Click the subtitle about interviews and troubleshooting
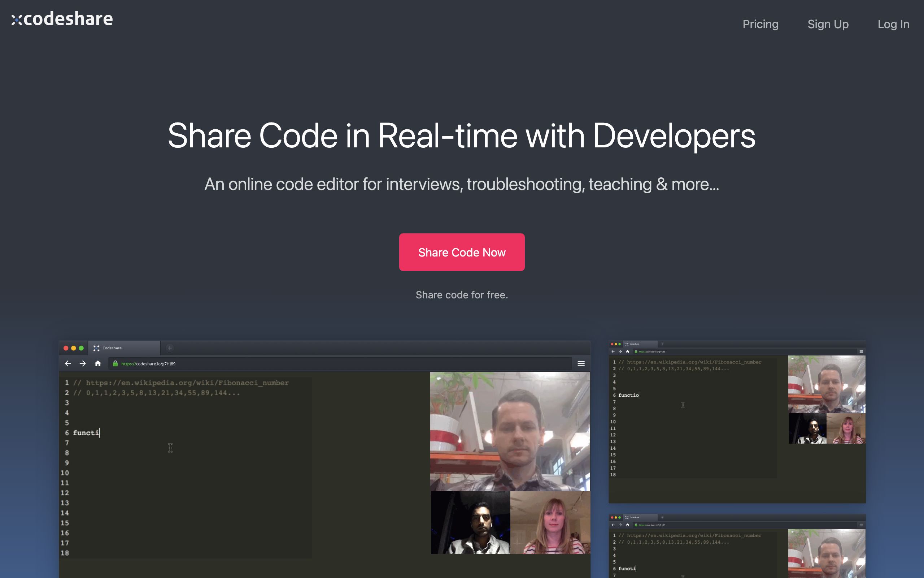The width and height of the screenshot is (924, 578). coord(462,184)
